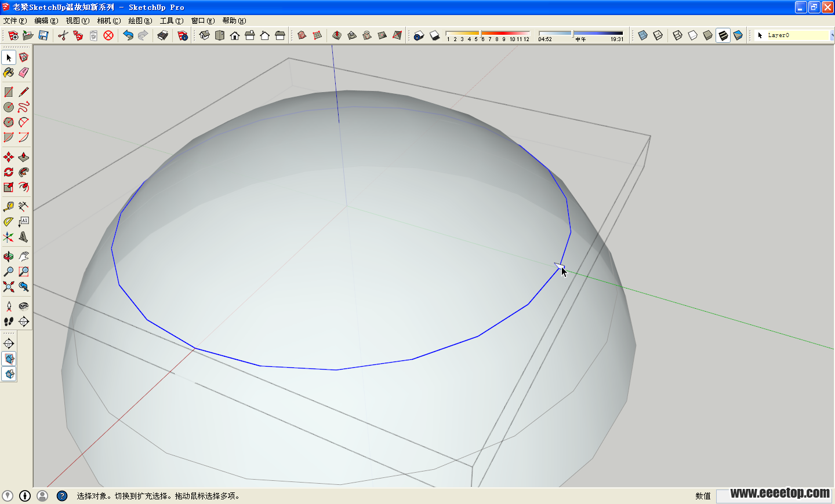Screen dimensions: 835x504
Task: Switch to Wireframe face style
Action: point(677,35)
